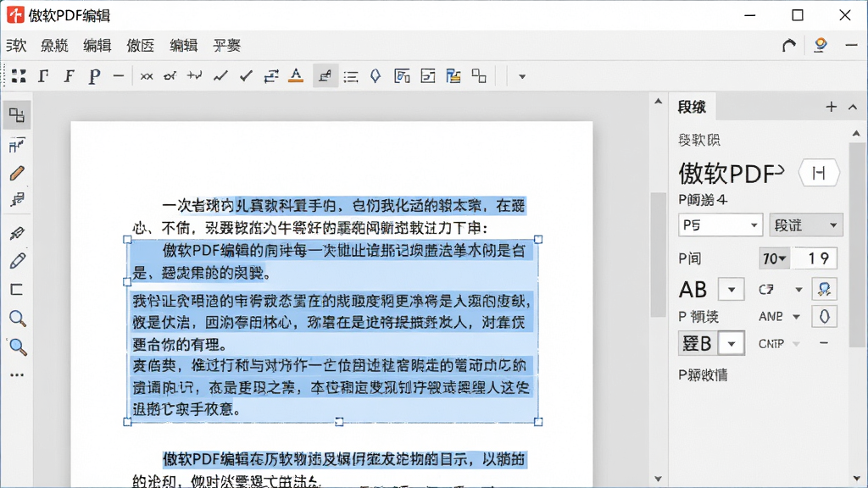The width and height of the screenshot is (868, 488).
Task: Toggle the B style button in panel
Action: [x=698, y=344]
